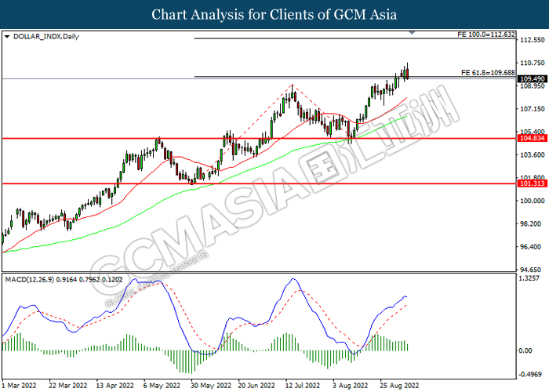Click the 107.150 price axis label
The image size is (549, 392).
coord(533,109)
